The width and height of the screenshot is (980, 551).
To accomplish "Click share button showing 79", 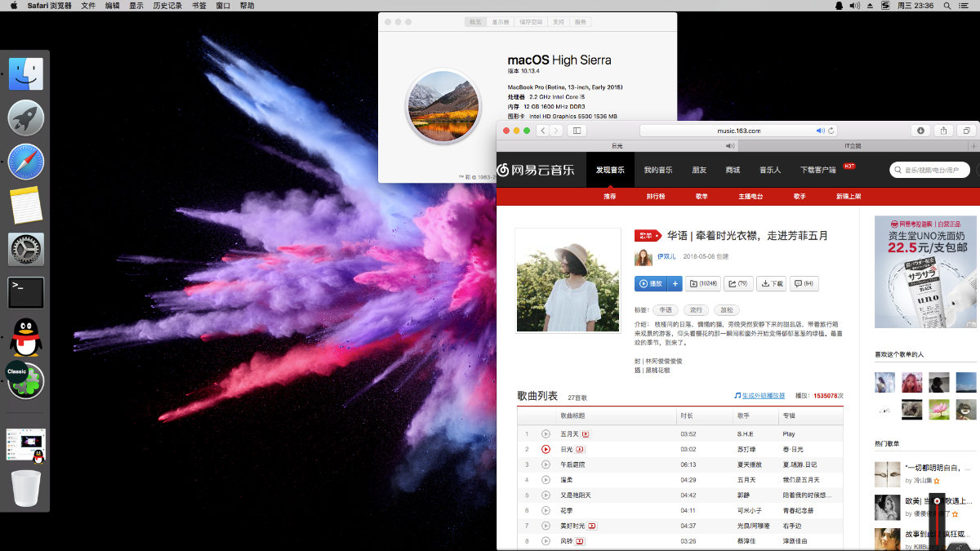I will [739, 283].
